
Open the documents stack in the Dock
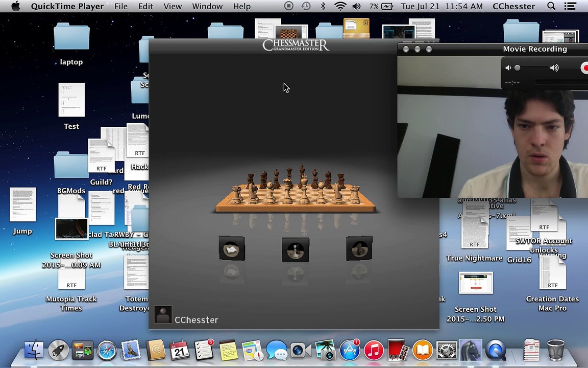point(532,350)
